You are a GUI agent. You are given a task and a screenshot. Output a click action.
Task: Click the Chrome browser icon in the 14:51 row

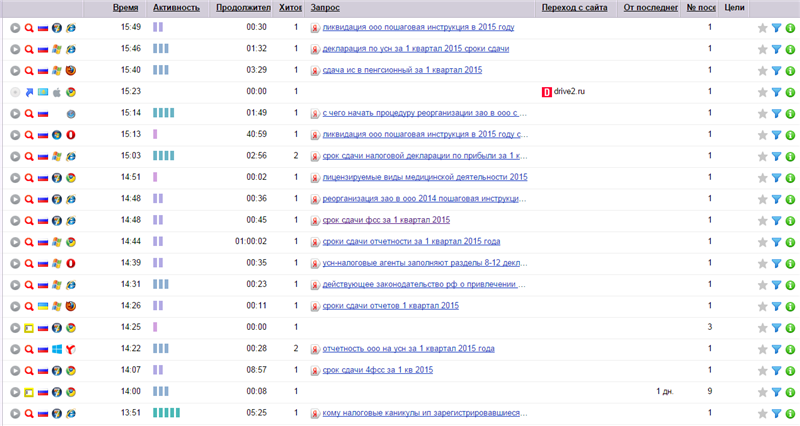(x=71, y=178)
